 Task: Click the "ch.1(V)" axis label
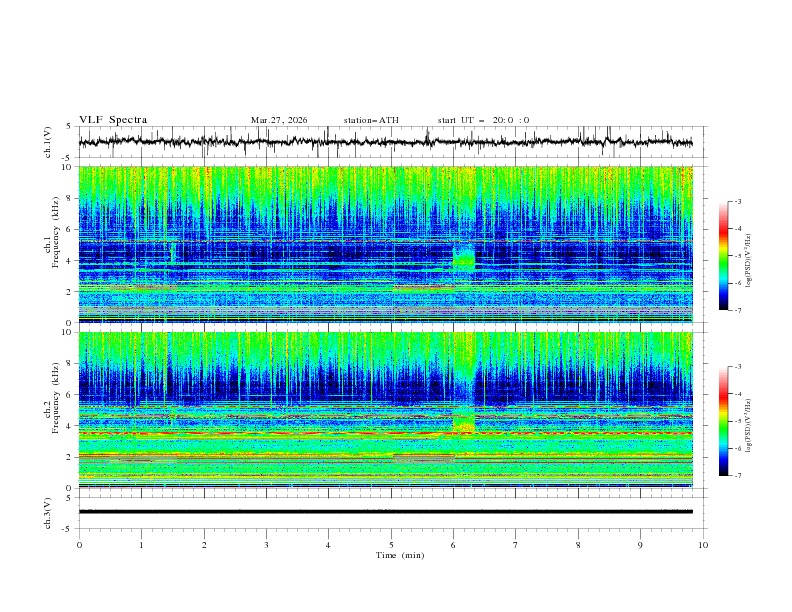(48, 142)
